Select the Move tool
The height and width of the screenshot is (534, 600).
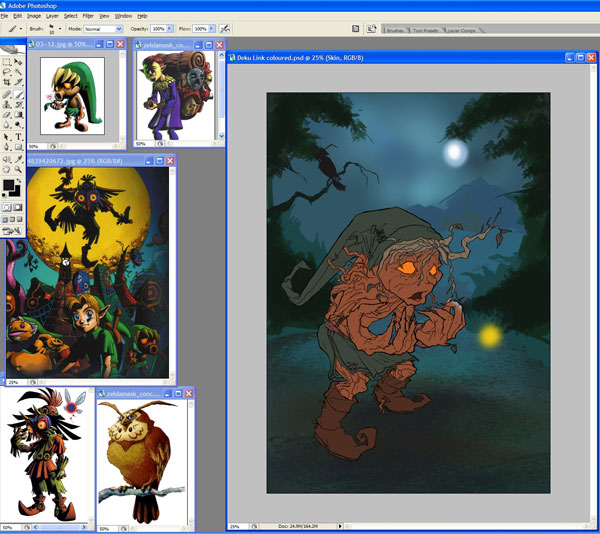18,62
